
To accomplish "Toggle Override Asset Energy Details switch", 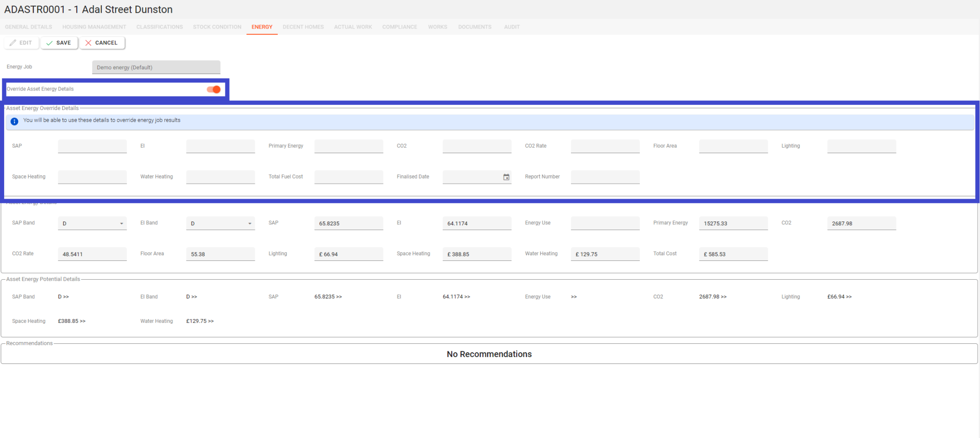I will (214, 89).
